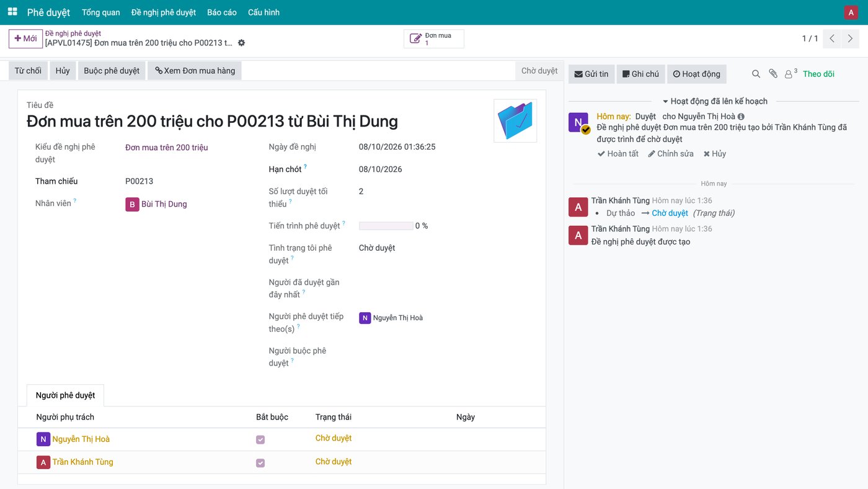The height and width of the screenshot is (489, 868).
Task: Click Chỉnh sửa on the planned activity
Action: click(x=671, y=154)
